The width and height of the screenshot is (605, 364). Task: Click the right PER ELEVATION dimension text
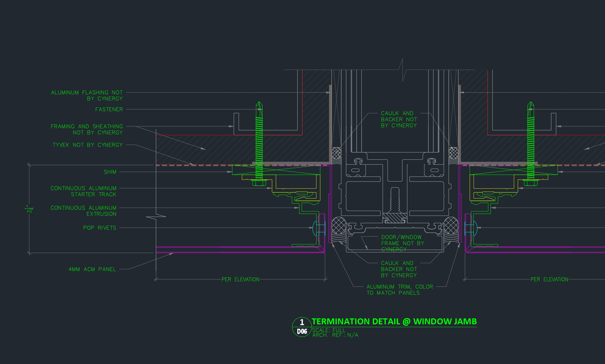click(549, 279)
